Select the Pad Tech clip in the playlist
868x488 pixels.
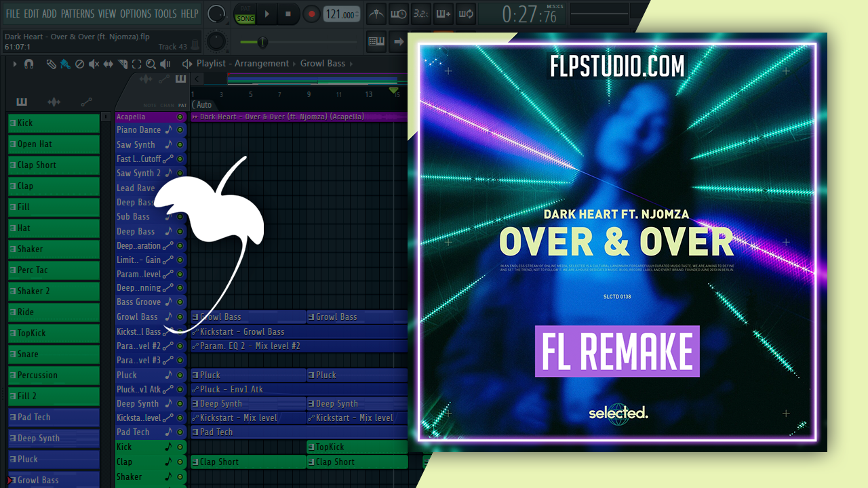click(299, 432)
